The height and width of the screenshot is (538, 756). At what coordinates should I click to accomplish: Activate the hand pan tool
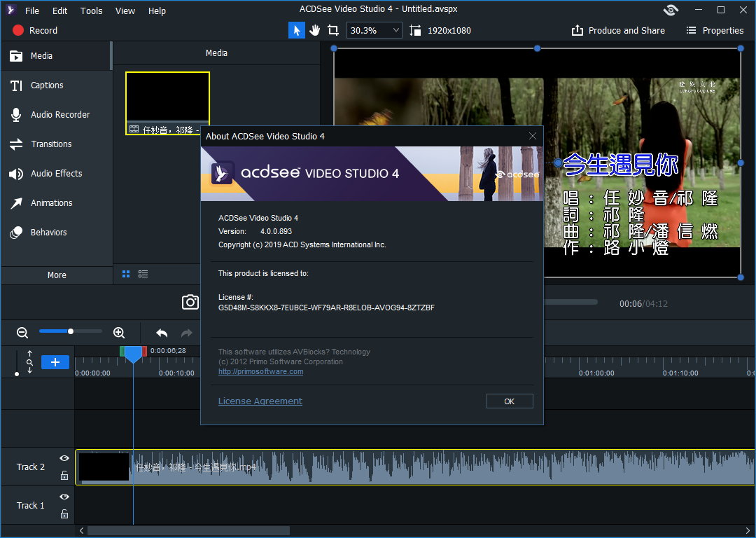click(x=315, y=30)
